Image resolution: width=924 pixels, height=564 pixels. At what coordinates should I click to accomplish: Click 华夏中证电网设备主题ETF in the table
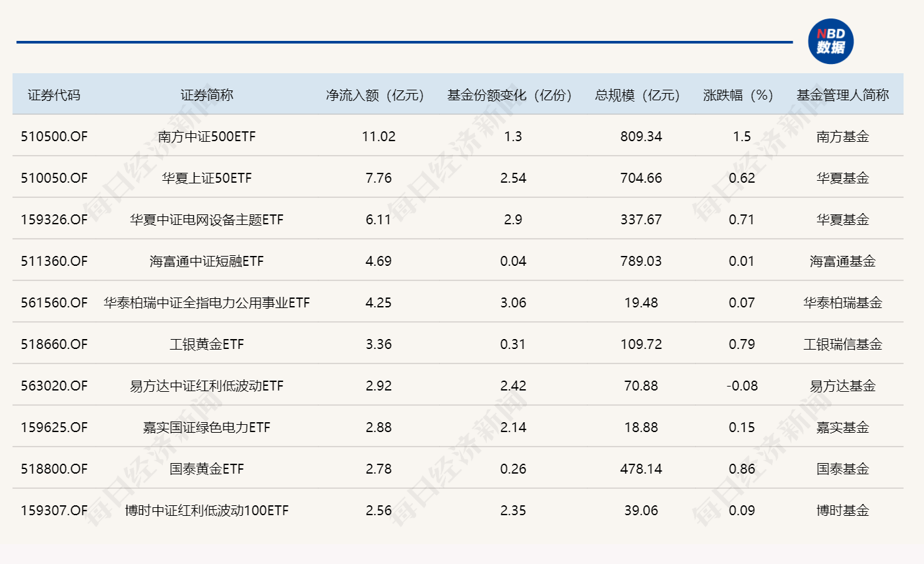206,220
